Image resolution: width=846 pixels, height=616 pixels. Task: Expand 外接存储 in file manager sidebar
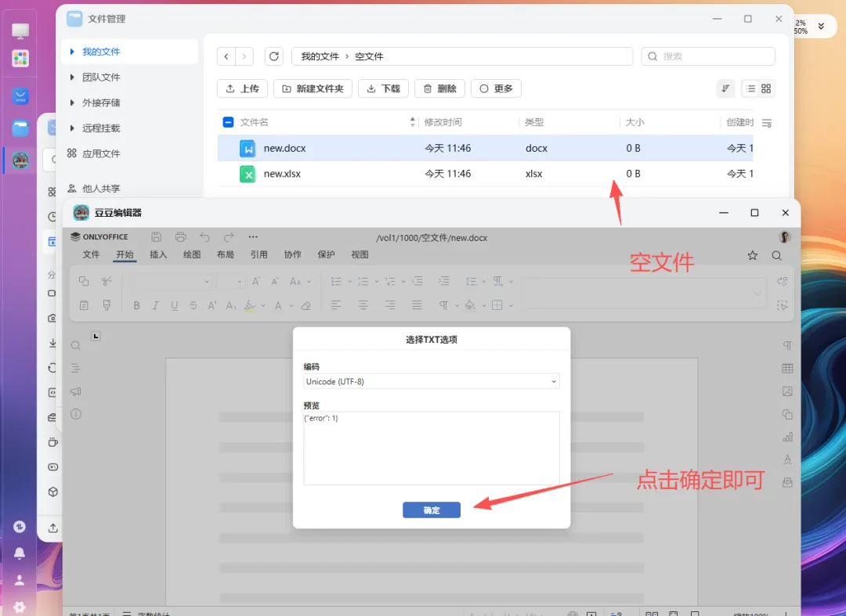coord(72,103)
